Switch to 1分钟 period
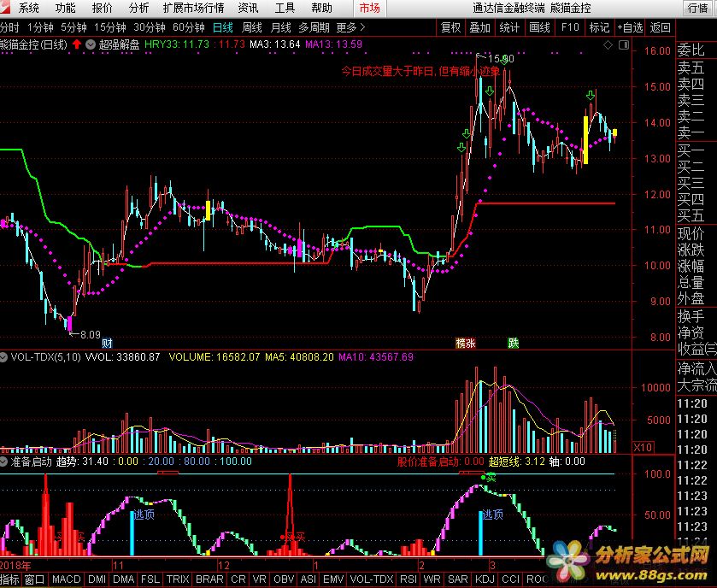The height and width of the screenshot is (588, 717). click(40, 28)
